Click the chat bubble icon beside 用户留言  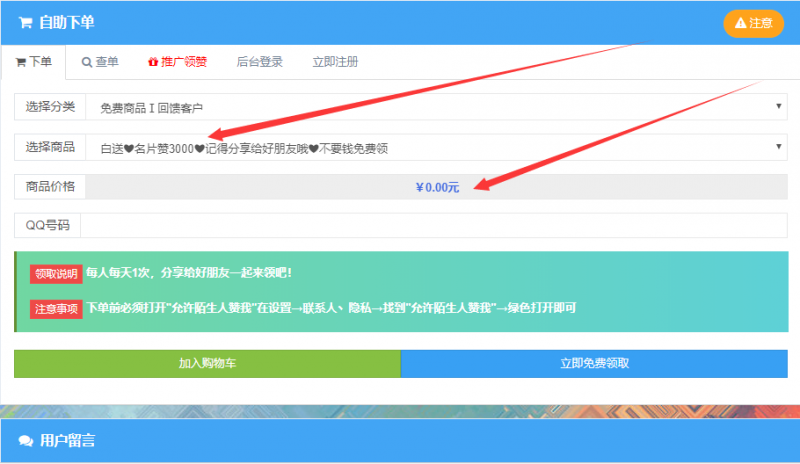[25, 441]
